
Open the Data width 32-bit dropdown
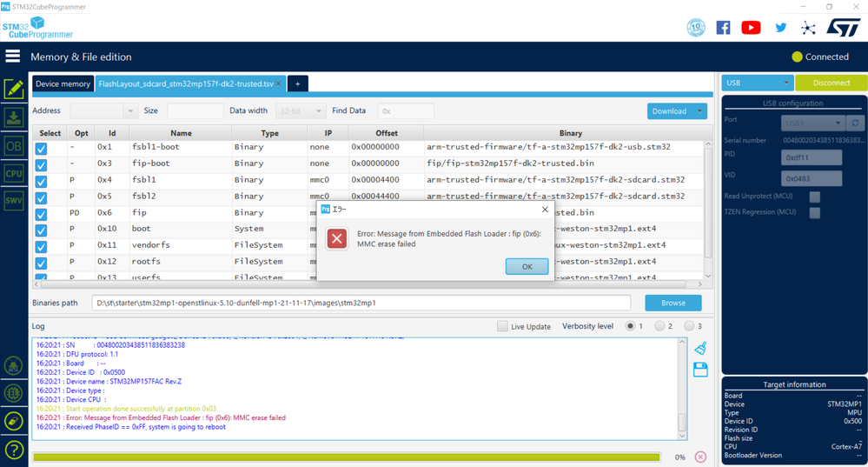(300, 110)
